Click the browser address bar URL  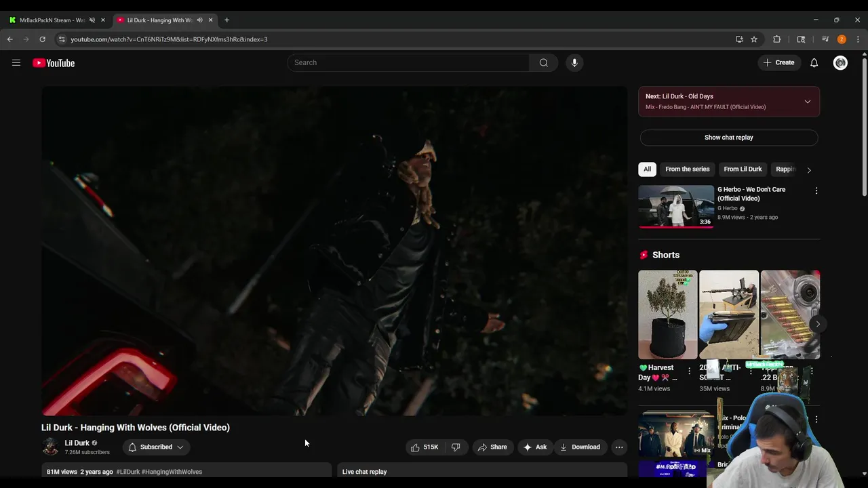pyautogui.click(x=169, y=39)
